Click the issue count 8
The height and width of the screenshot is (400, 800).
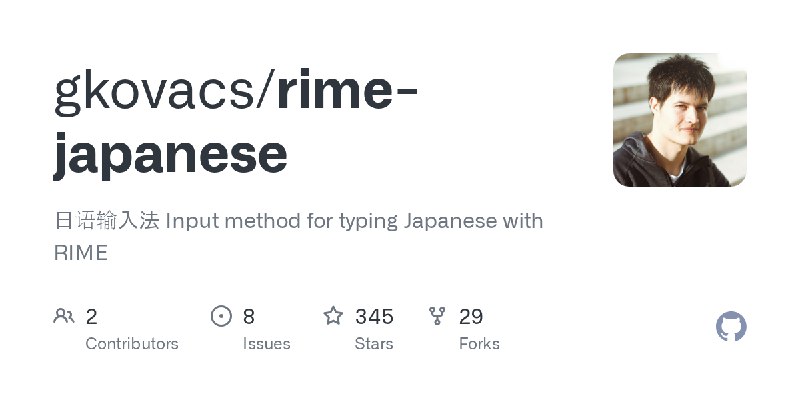(249, 317)
